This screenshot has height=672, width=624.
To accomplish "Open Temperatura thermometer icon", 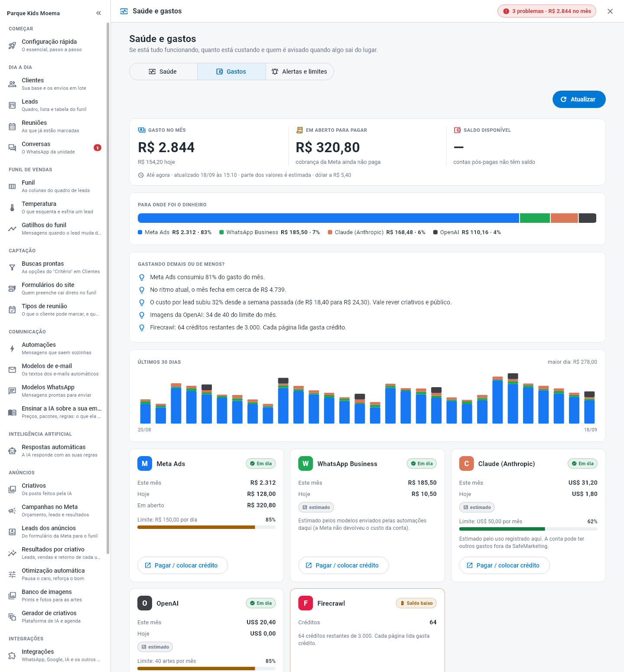I will pyautogui.click(x=12, y=208).
